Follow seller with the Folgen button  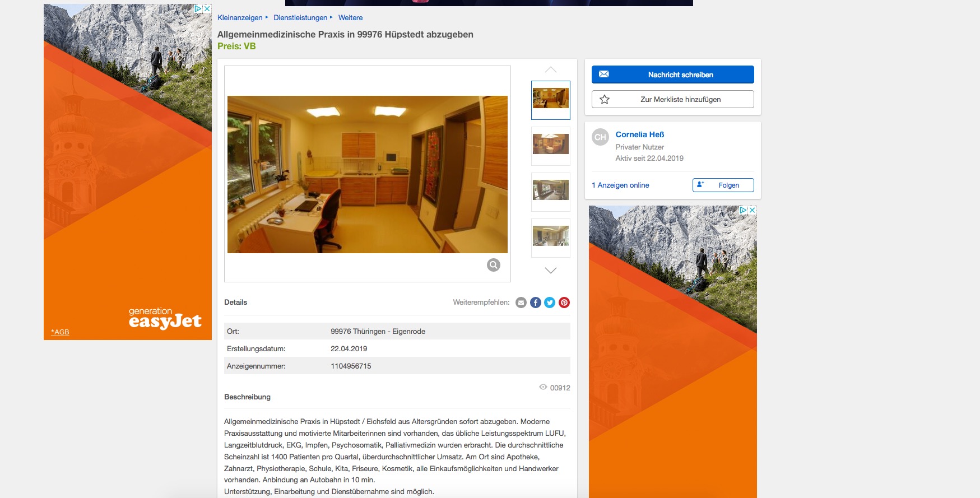click(723, 185)
